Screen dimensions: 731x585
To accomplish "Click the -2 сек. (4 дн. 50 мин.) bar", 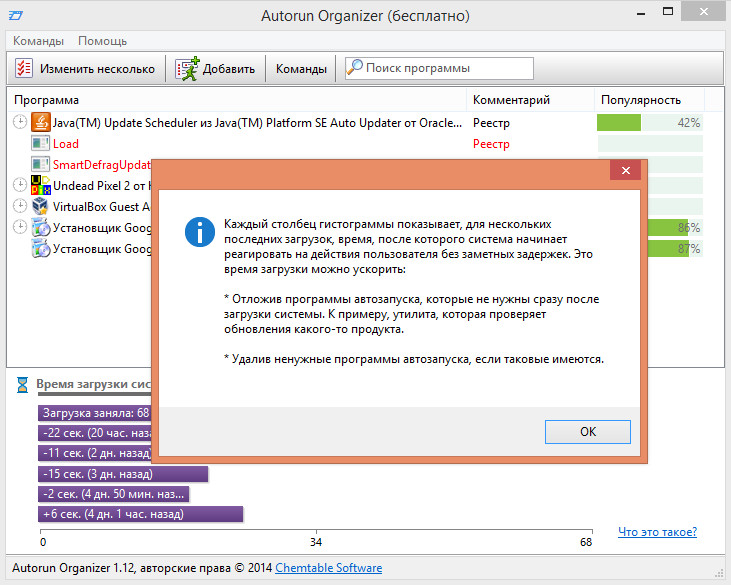I will [x=114, y=494].
